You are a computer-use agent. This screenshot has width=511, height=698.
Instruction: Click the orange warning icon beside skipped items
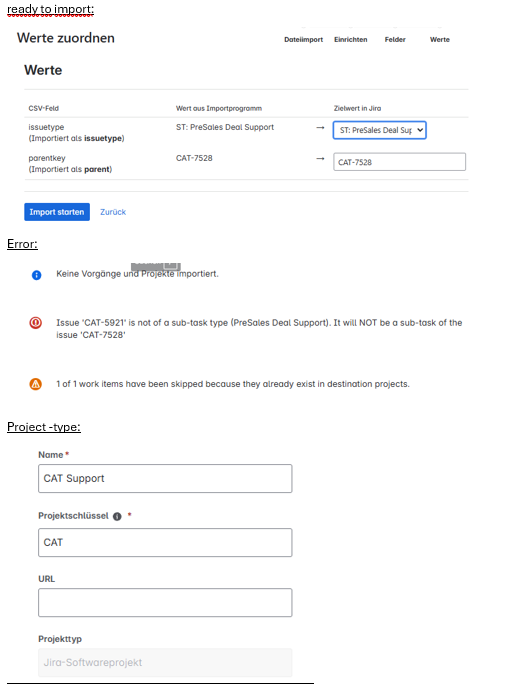point(36,384)
